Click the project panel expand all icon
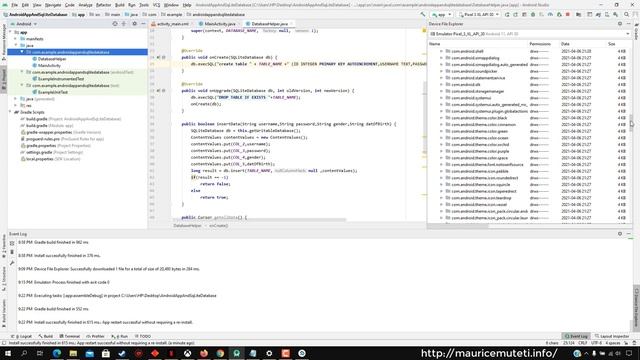 pos(124,24)
